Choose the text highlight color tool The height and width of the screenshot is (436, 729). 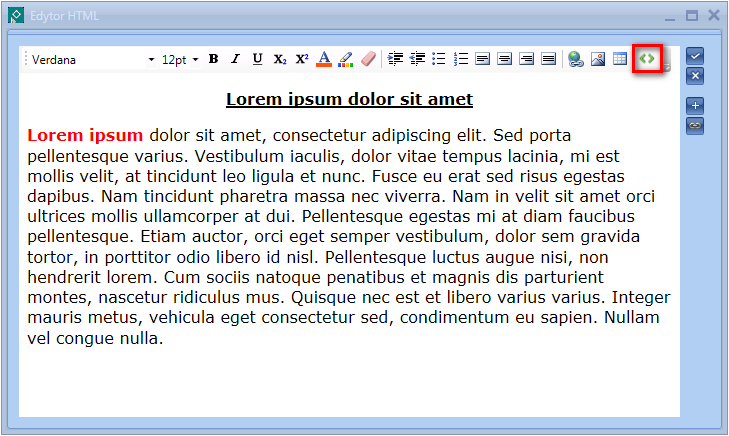[346, 59]
